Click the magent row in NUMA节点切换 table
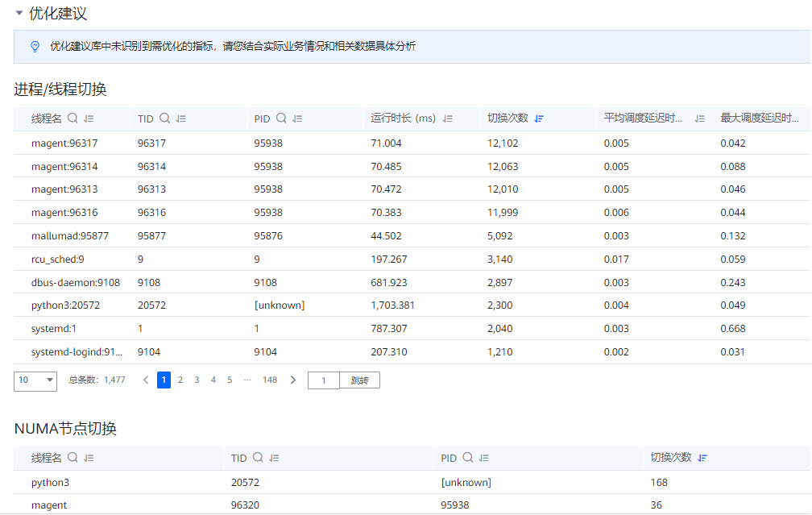Image resolution: width=812 pixels, height=515 pixels. pos(412,505)
